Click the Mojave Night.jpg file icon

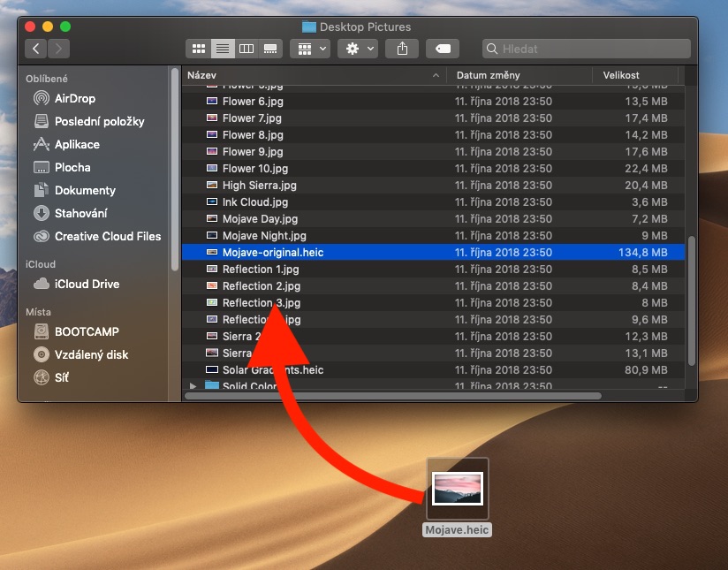212,235
